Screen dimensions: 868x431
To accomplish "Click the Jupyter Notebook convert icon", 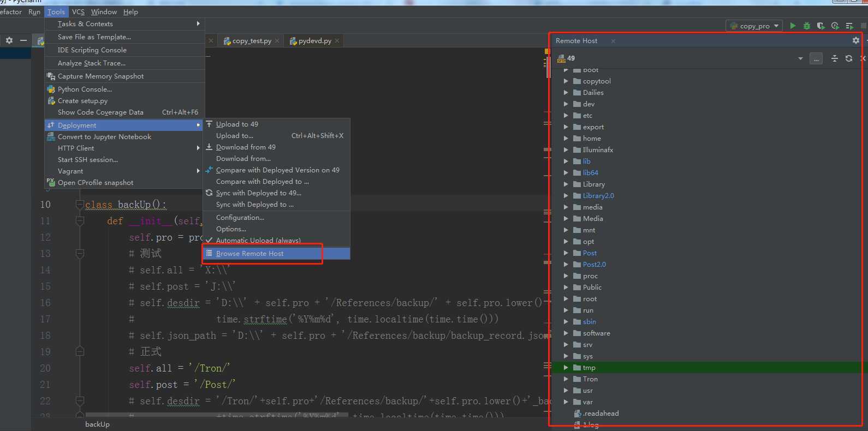I will [x=51, y=136].
